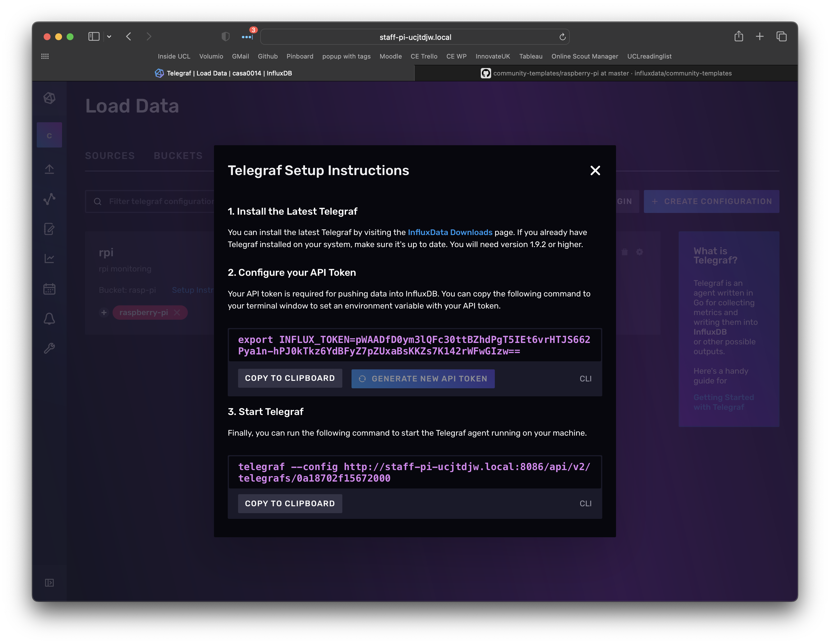This screenshot has height=644, width=830.
Task: Open the CE WP bookmark
Action: coord(456,56)
